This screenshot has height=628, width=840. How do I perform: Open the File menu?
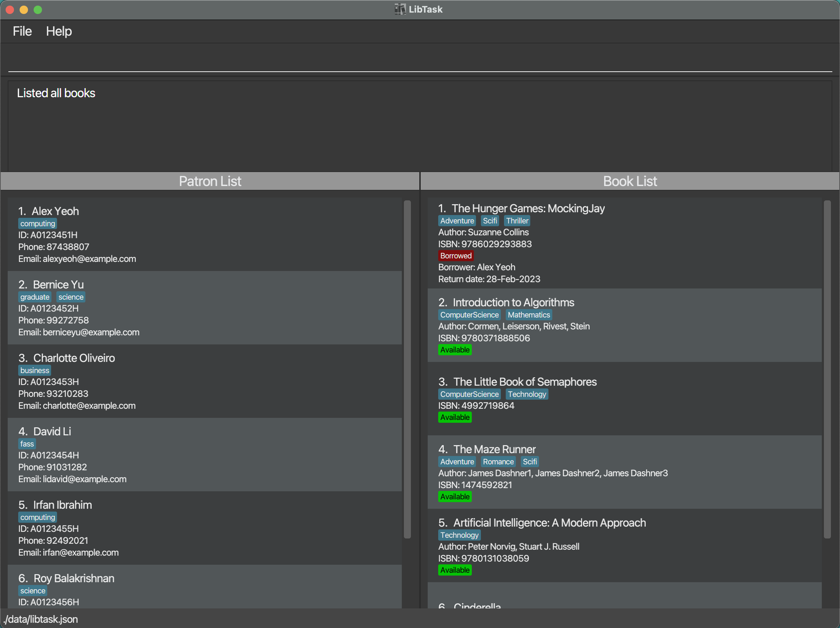(x=22, y=31)
